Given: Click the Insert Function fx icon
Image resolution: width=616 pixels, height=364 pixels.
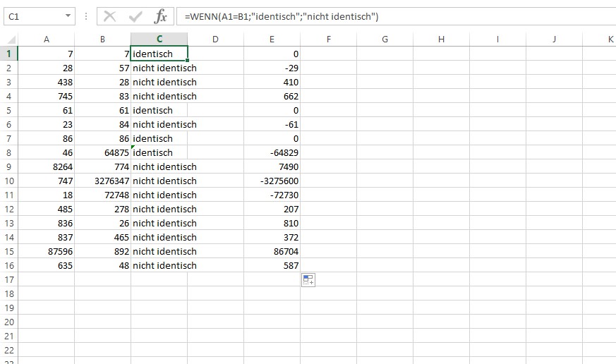Looking at the screenshot, I should (161, 16).
